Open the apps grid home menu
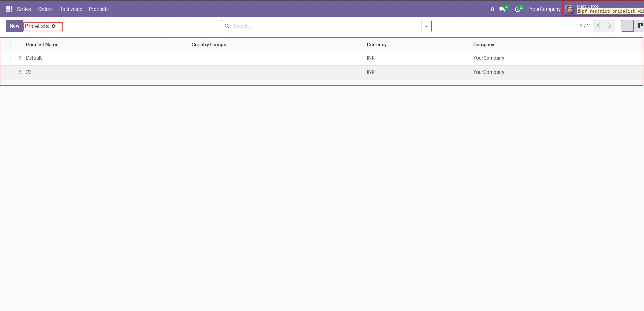This screenshot has height=311, width=644. pyautogui.click(x=10, y=9)
